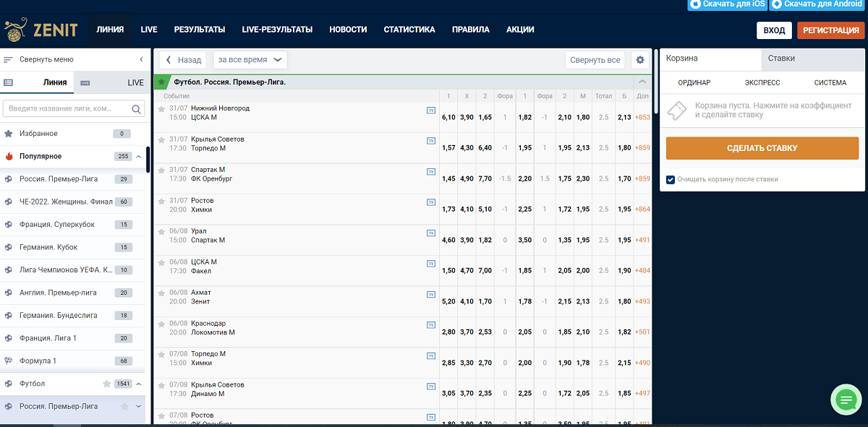Screen dimensions: 868x427
Task: Open the Статистика menu item
Action: pos(409,30)
